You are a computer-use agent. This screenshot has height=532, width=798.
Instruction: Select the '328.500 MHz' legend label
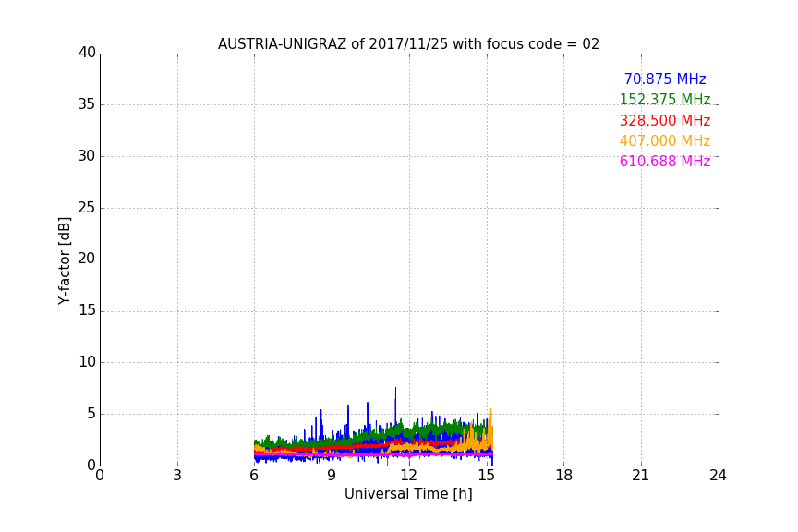pos(665,120)
